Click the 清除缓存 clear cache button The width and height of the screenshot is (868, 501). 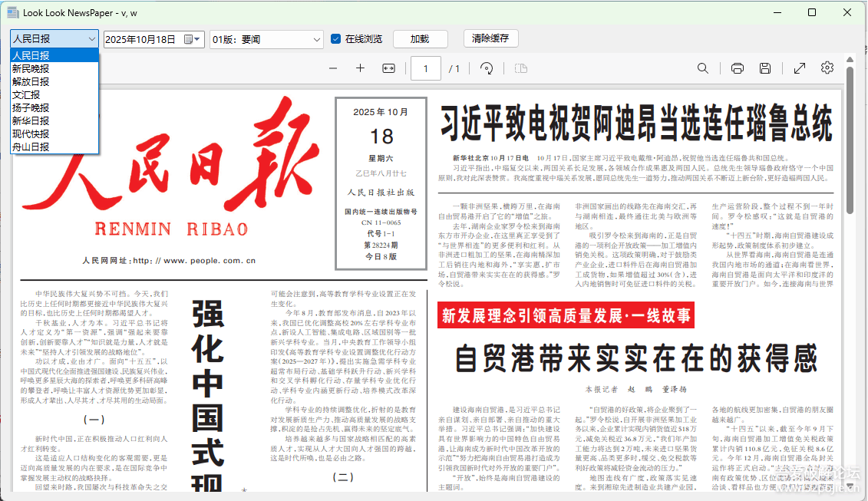(490, 38)
